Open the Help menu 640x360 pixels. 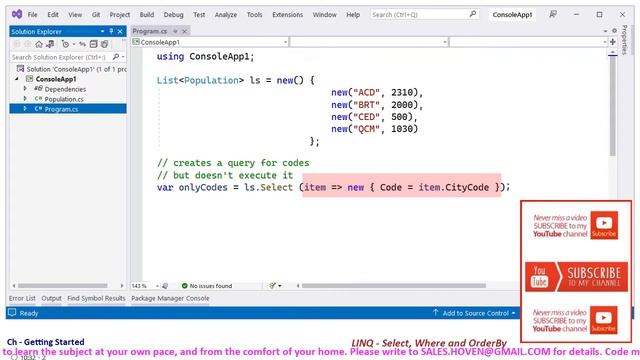click(353, 14)
